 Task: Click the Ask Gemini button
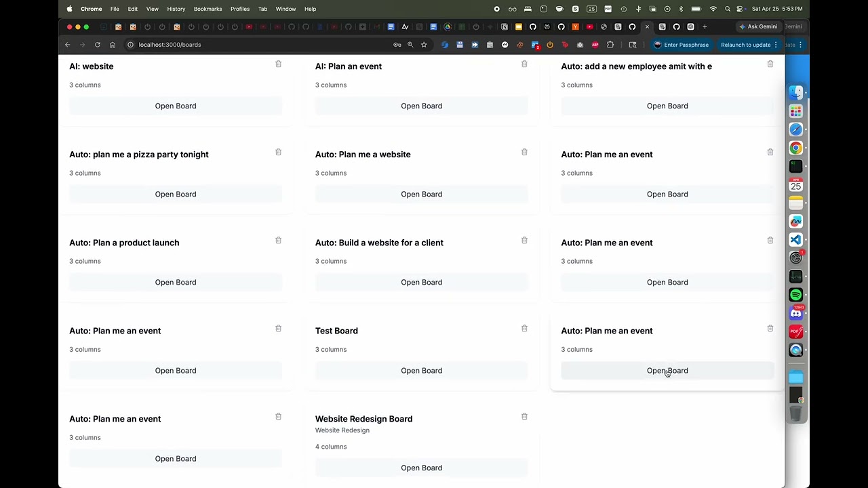coord(757,27)
